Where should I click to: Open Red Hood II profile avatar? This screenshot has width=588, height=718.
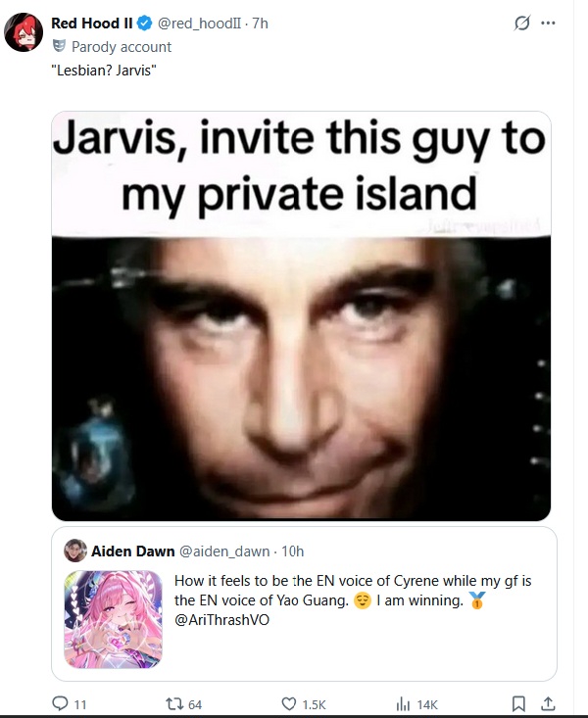(x=24, y=32)
